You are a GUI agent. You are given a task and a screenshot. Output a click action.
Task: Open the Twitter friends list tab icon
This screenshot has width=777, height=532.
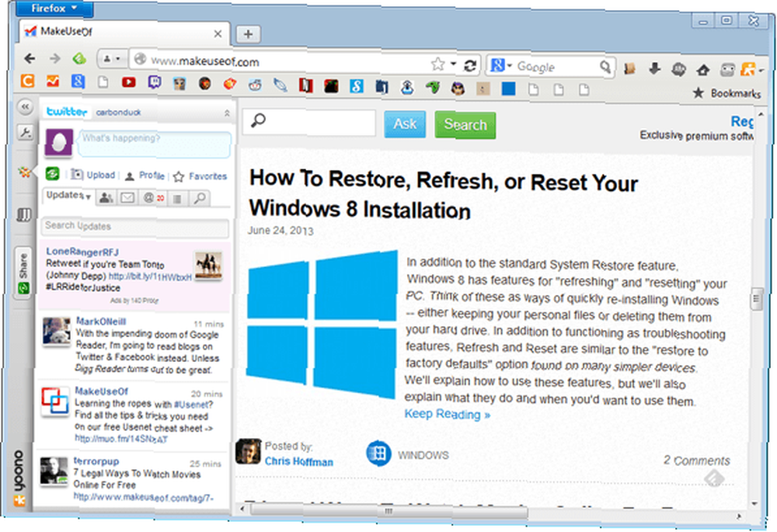coord(106,197)
